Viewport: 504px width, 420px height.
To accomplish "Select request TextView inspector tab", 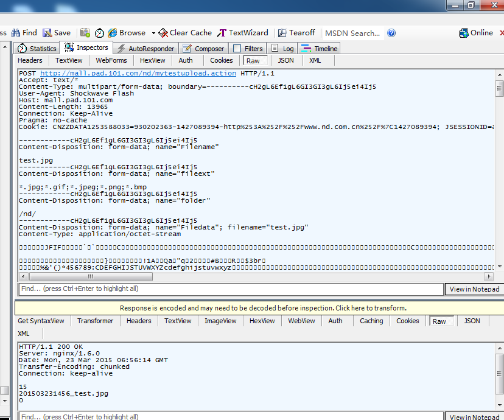I will tap(69, 60).
